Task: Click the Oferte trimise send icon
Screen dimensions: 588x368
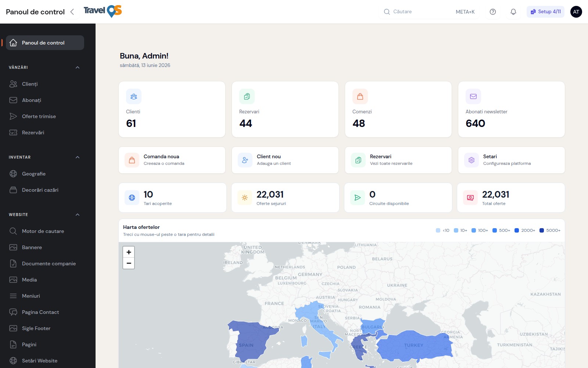Action: click(13, 116)
